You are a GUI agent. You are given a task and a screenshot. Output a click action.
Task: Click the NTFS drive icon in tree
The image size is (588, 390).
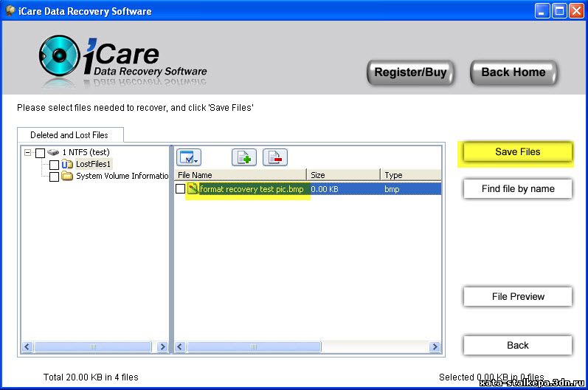click(53, 152)
